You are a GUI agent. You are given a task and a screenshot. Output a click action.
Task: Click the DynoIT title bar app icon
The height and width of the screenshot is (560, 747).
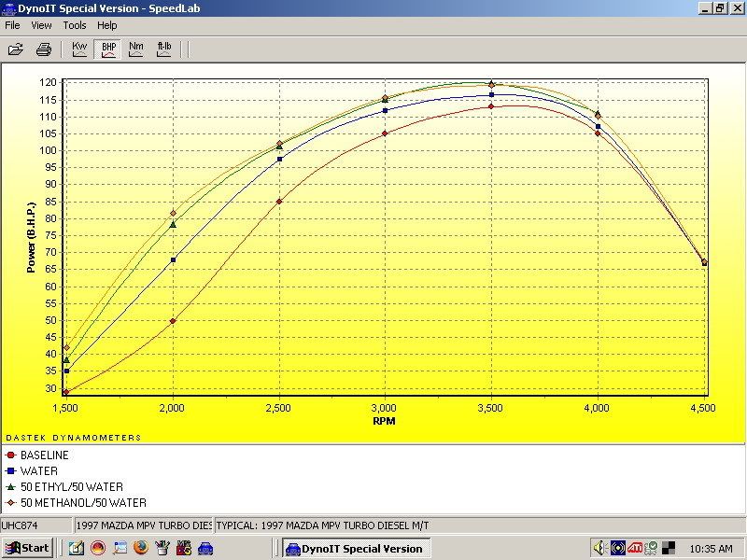tap(9, 8)
